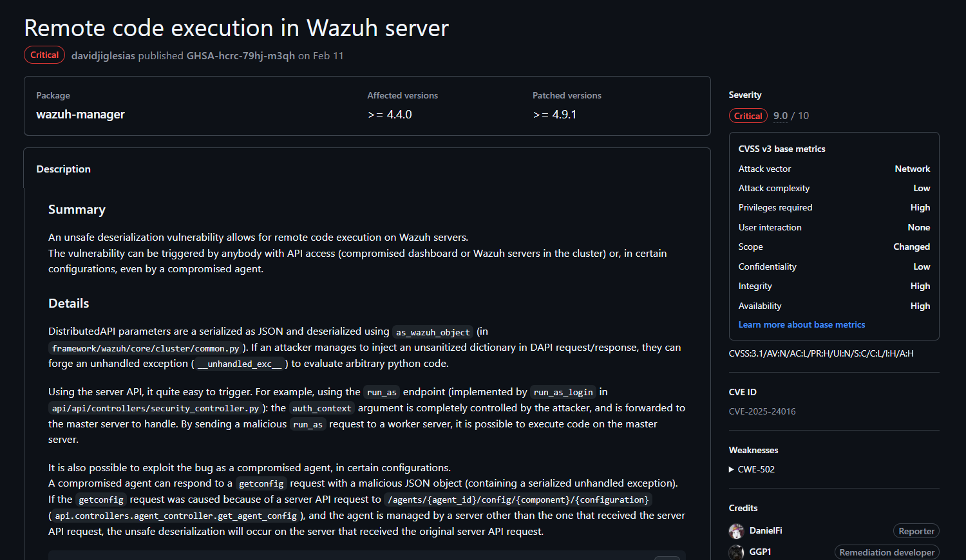Expand the CWE-502 weakness entry
This screenshot has height=560, width=966.
point(752,469)
